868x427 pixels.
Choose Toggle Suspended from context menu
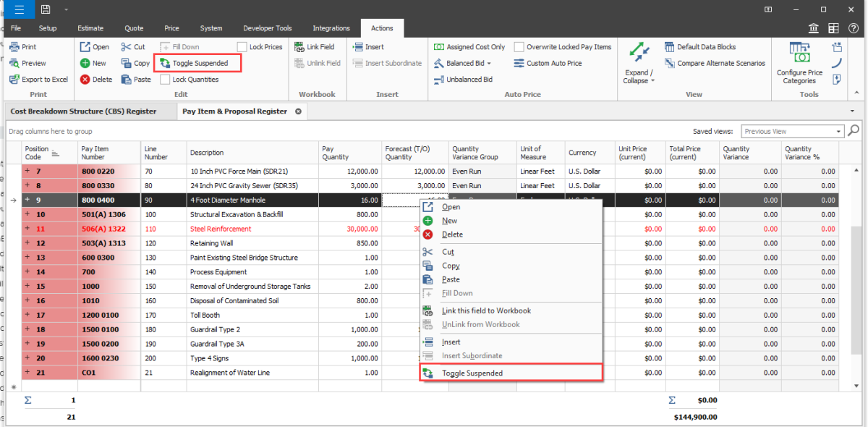(472, 373)
